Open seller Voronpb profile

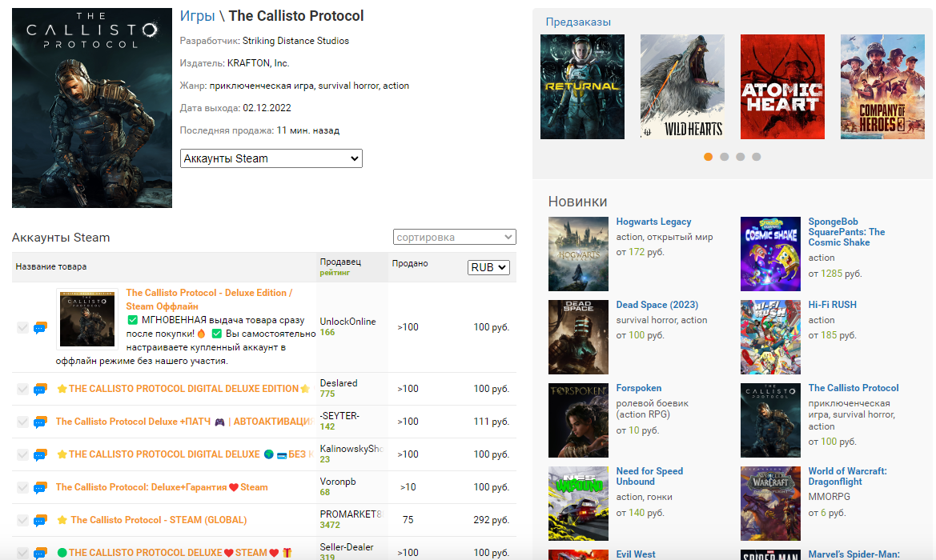(338, 482)
